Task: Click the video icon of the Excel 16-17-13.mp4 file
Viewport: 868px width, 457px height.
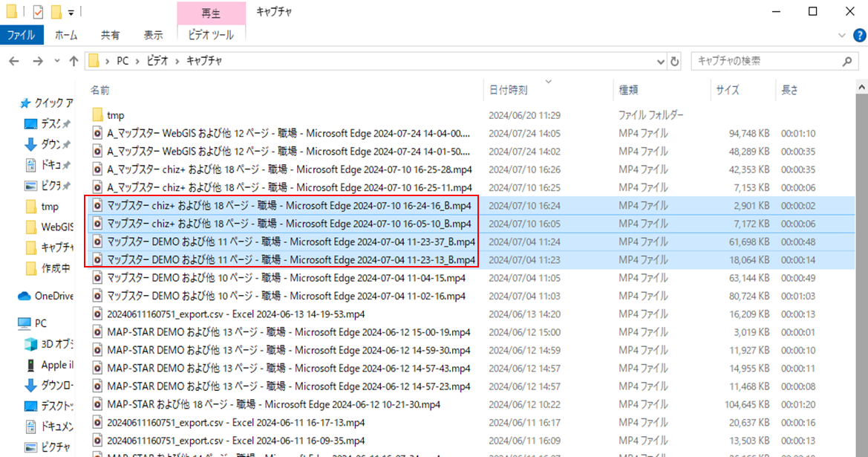Action: pyautogui.click(x=97, y=423)
